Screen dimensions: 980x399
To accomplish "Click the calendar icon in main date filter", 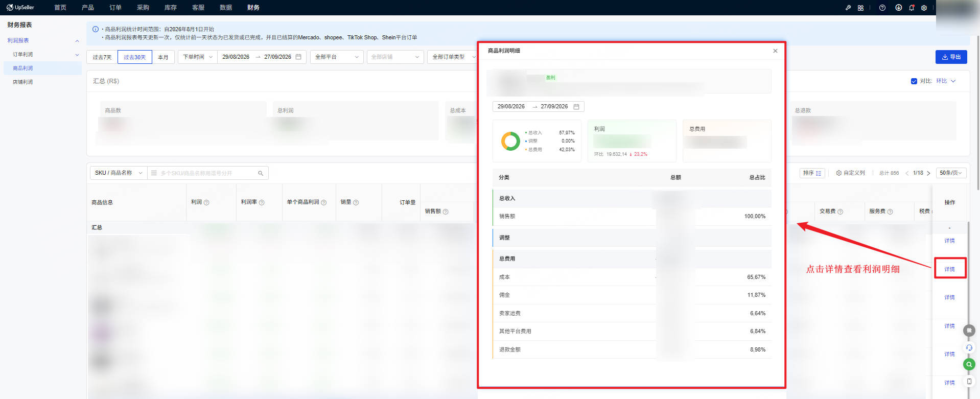I will click(299, 57).
